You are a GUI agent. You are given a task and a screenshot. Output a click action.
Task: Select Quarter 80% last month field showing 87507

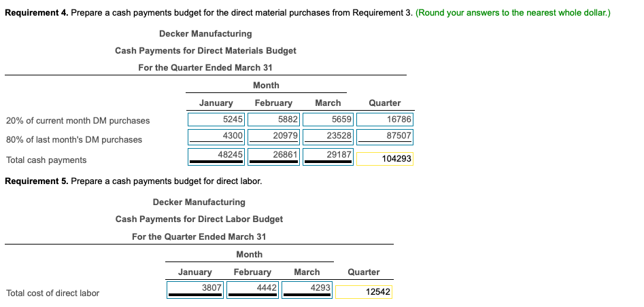[x=385, y=137]
